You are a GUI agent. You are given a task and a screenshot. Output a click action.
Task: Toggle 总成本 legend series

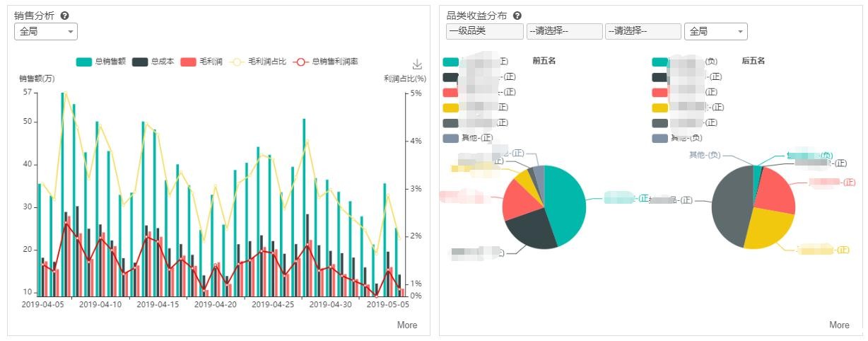pos(153,62)
